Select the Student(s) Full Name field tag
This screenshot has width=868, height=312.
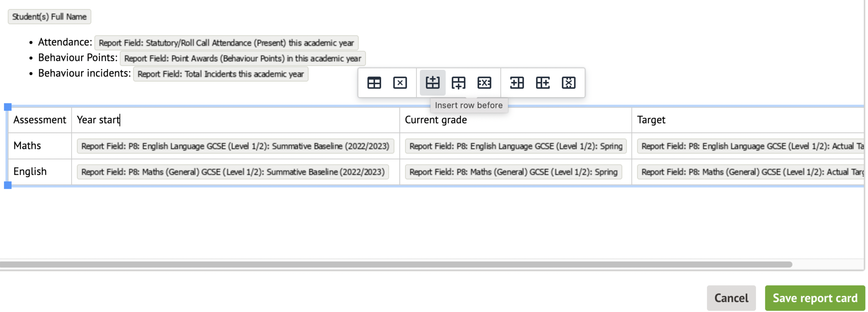(x=49, y=16)
